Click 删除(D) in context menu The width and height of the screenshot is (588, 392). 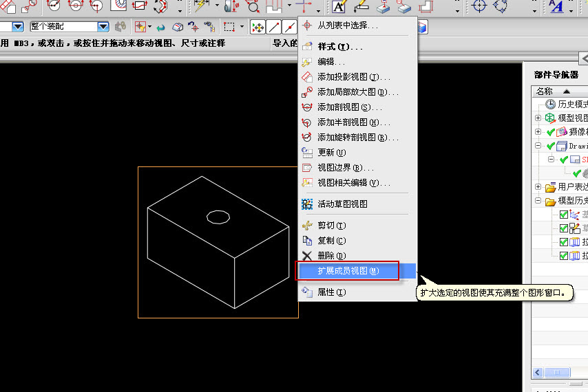[357, 256]
